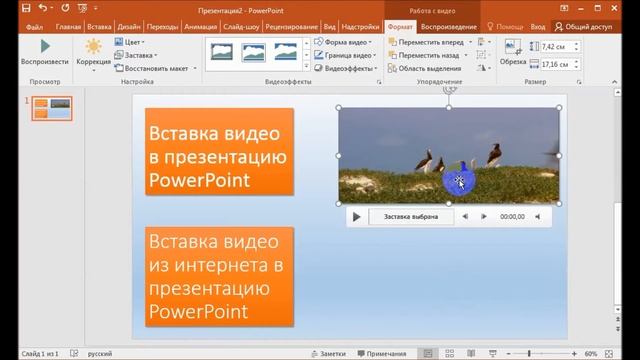The image size is (640, 360).
Task: Switch to the Главная tab
Action: [x=68, y=27]
